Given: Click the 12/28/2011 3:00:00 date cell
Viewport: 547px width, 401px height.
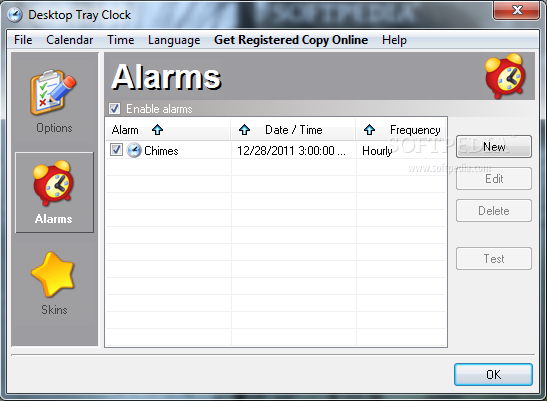Looking at the screenshot, I should coord(291,151).
